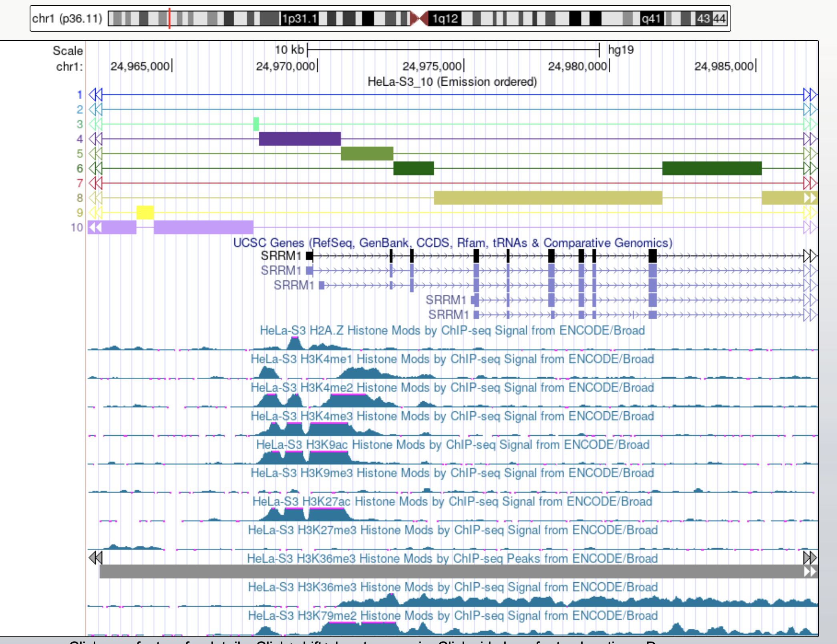Click the hg19 assembly label
This screenshot has height=644, width=837.
coord(621,50)
